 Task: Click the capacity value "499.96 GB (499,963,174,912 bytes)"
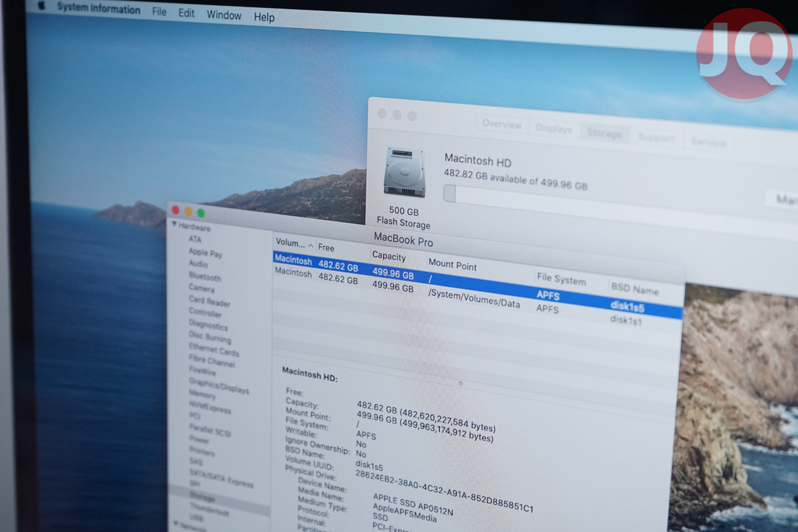tap(425, 428)
